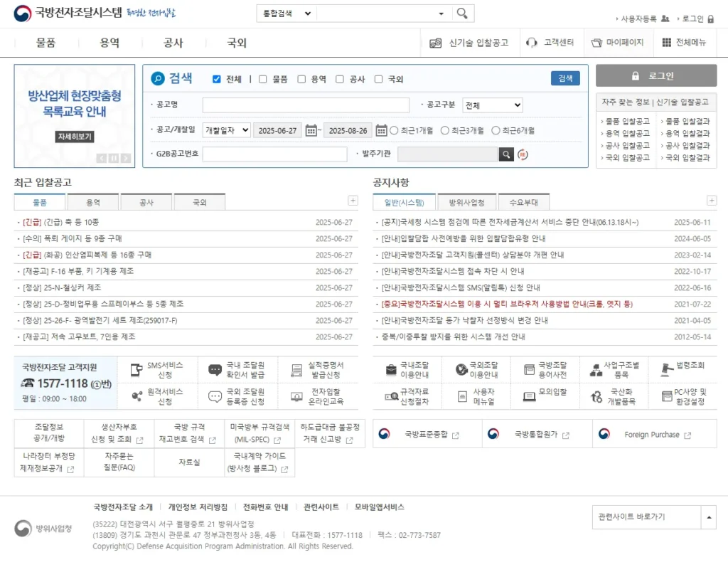Viewport: 728px width, 567px height.
Task: Switch to the 용역 tab in 최근 입찰공고
Action: [93, 202]
